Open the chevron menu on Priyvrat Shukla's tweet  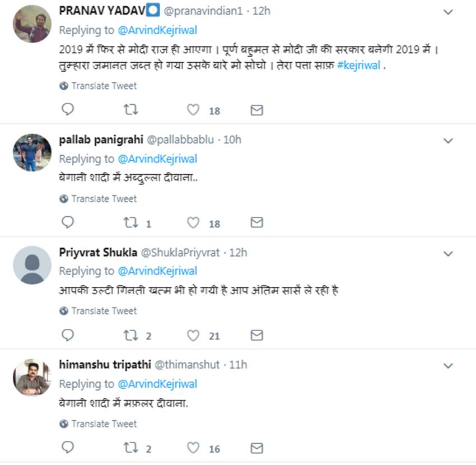pyautogui.click(x=448, y=254)
